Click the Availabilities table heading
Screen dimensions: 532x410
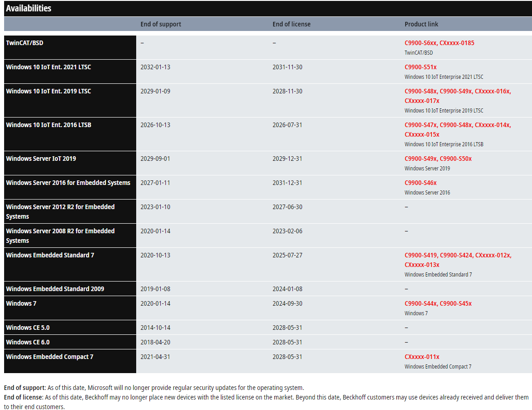(29, 8)
